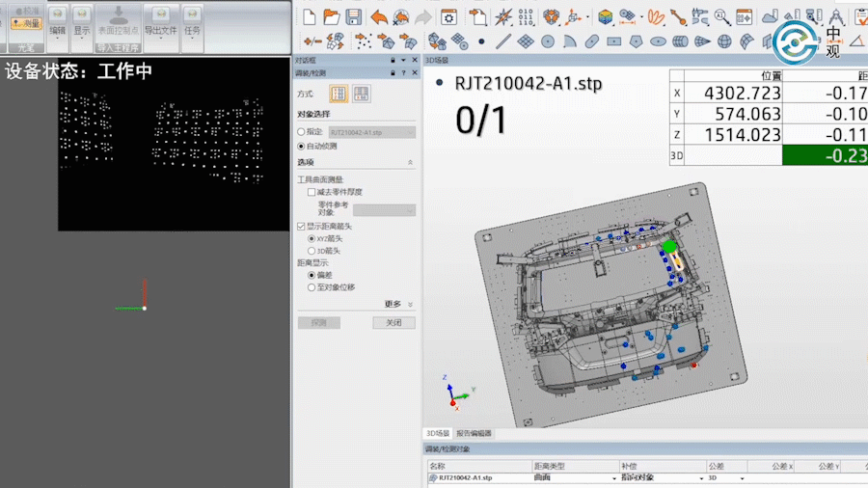The height and width of the screenshot is (488, 868).
Task: Select the 3D箭头 radio option
Action: click(312, 251)
